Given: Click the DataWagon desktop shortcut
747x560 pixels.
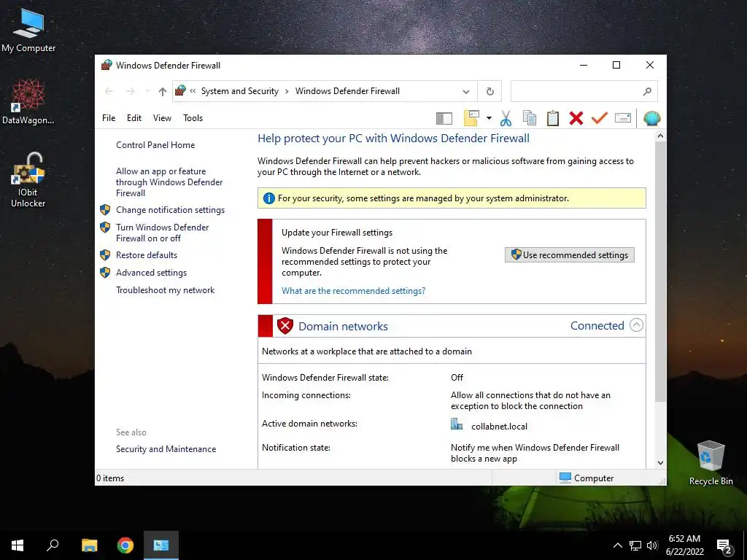Looking at the screenshot, I should 28,102.
